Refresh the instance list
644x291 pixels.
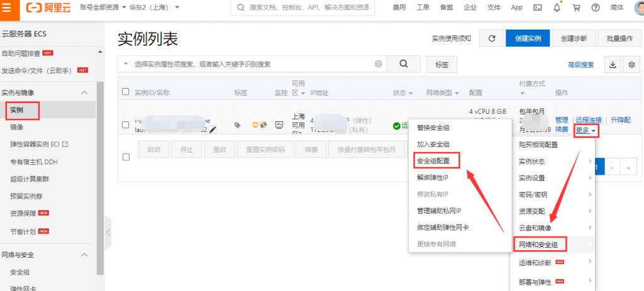tap(491, 38)
